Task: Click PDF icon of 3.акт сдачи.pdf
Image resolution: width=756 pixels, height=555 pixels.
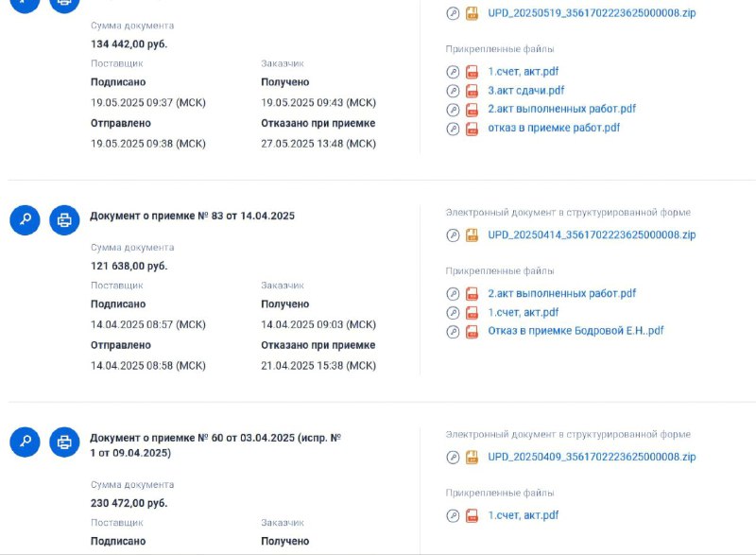Action: (x=472, y=91)
